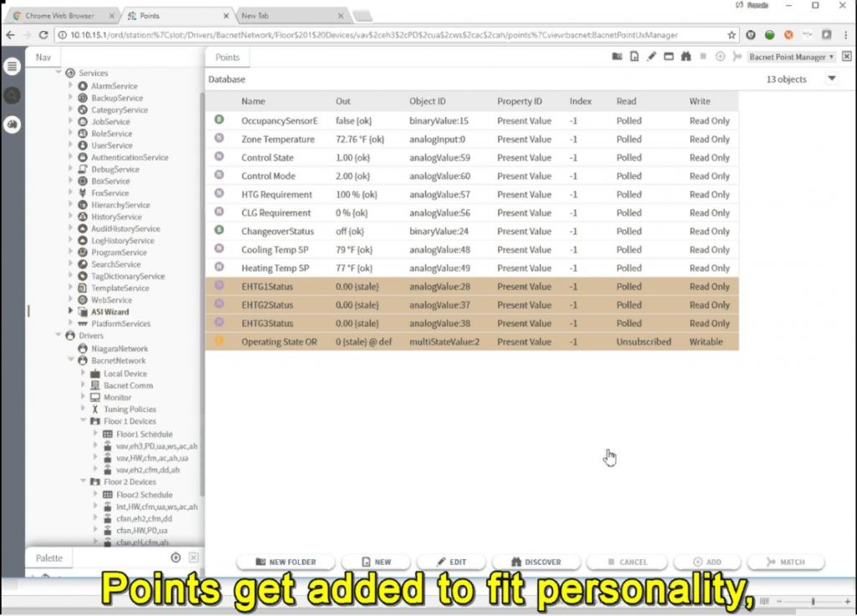Click the discover binoculars icon in top toolbar
857x616 pixels.
tap(685, 57)
